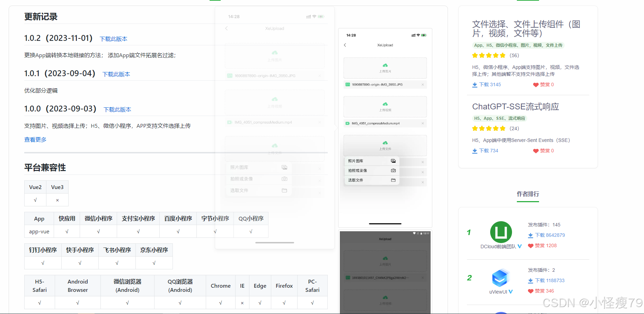Click download icon beside 下载 8642879
The image size is (644, 314).
[530, 235]
